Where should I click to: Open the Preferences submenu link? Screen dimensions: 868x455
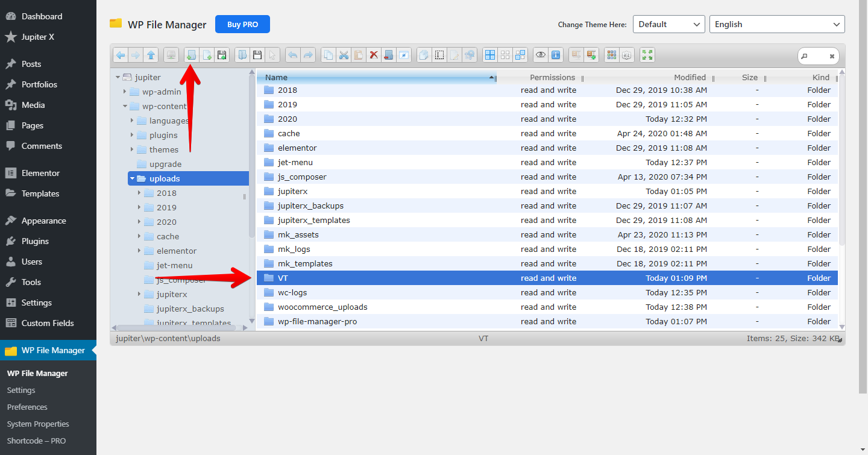point(27,407)
